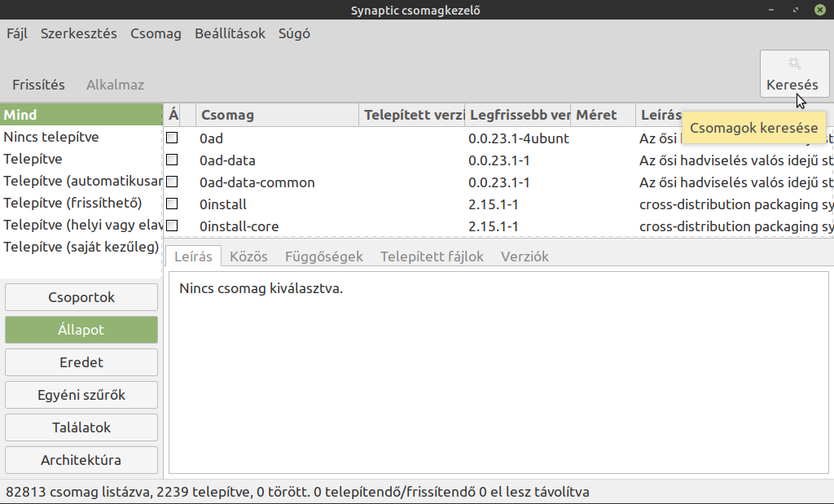Image resolution: width=834 pixels, height=504 pixels.
Task: Select Telepítve (automatikusan) filter
Action: coord(81,181)
